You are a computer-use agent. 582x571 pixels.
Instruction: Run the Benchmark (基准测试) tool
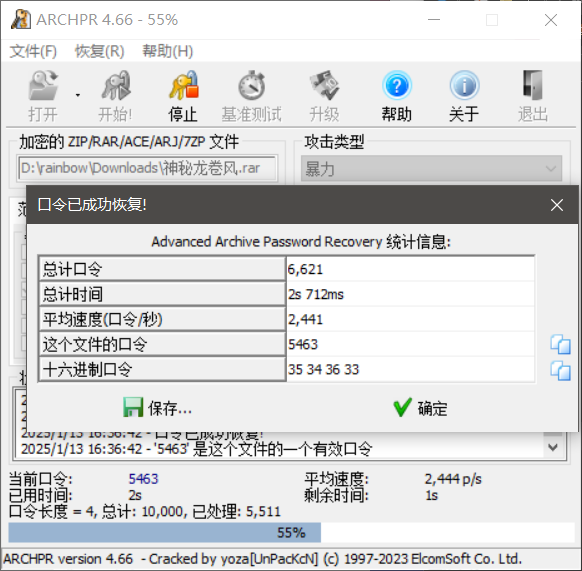[x=252, y=86]
